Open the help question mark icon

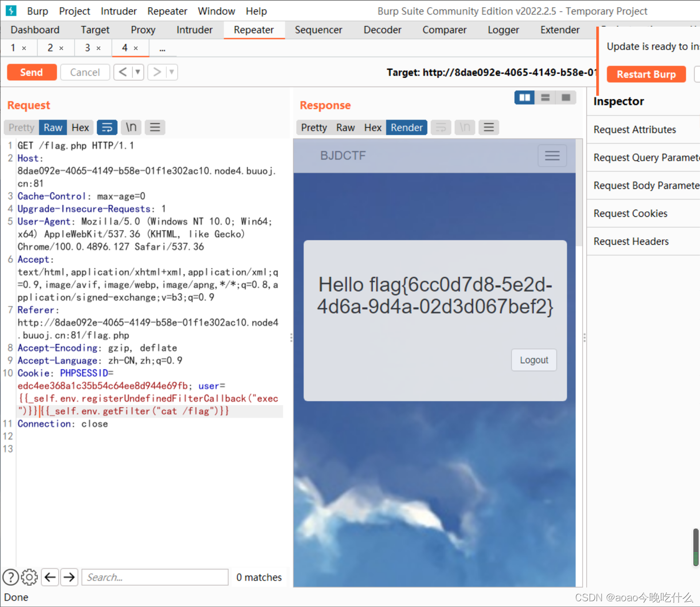(11, 577)
